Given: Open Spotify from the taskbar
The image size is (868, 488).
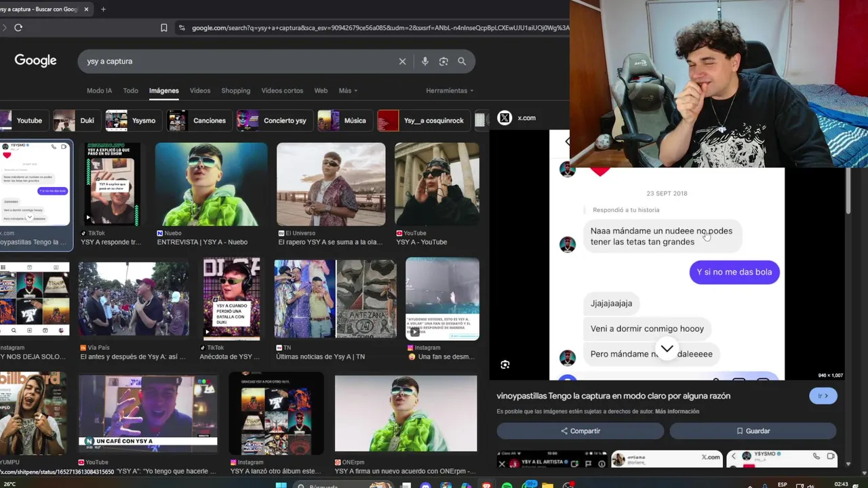Looking at the screenshot, I should 507,485.
